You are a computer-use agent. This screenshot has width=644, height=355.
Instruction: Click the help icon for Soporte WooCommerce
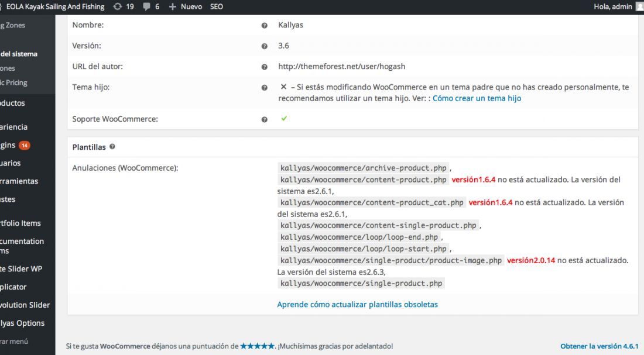click(x=265, y=119)
